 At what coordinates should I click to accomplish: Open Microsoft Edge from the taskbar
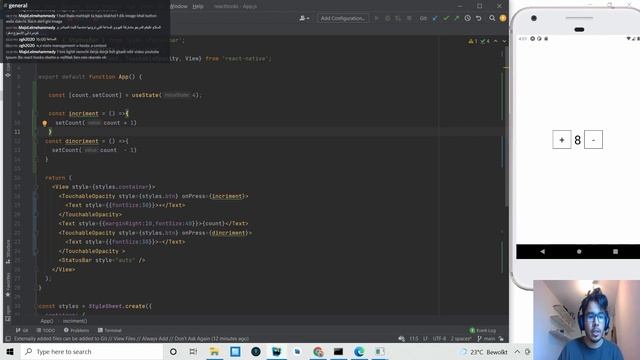coord(359,351)
